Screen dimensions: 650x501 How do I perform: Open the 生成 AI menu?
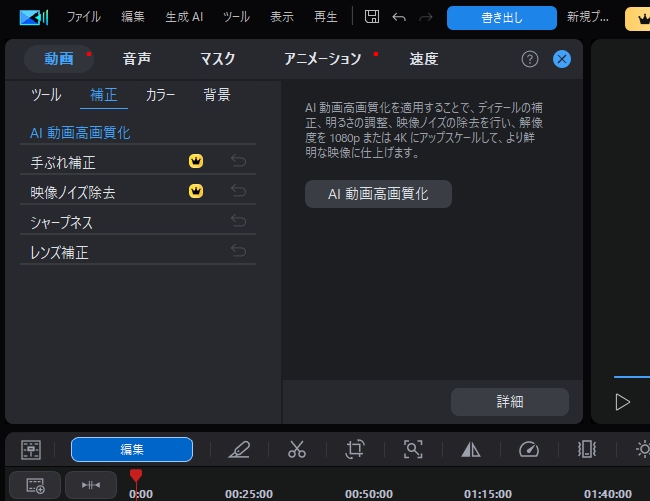point(184,17)
